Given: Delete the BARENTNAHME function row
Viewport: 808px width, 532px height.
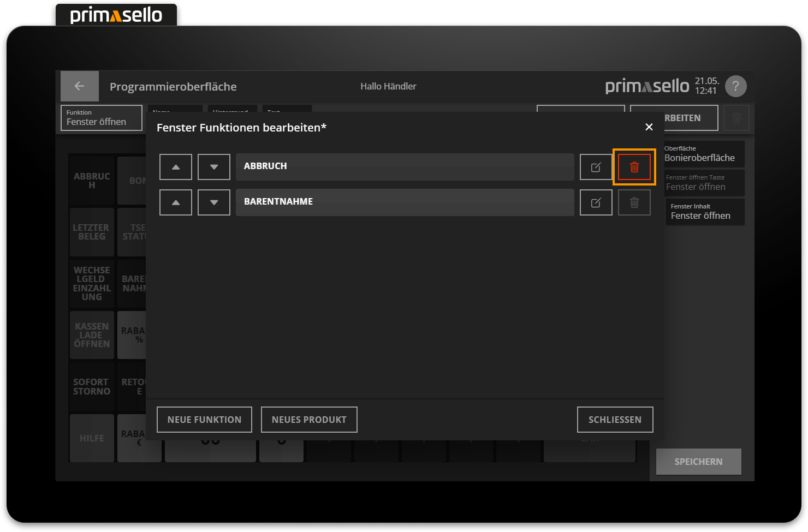Looking at the screenshot, I should coord(634,202).
